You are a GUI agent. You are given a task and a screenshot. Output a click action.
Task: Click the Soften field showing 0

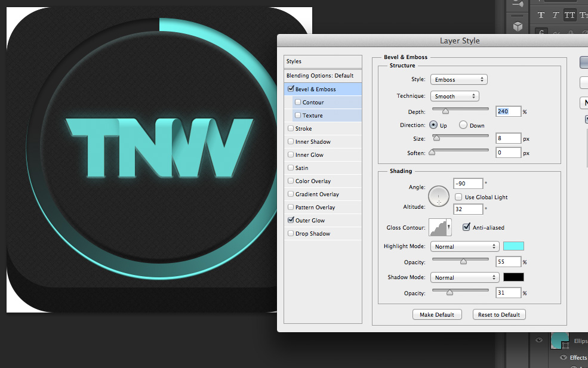click(x=508, y=153)
